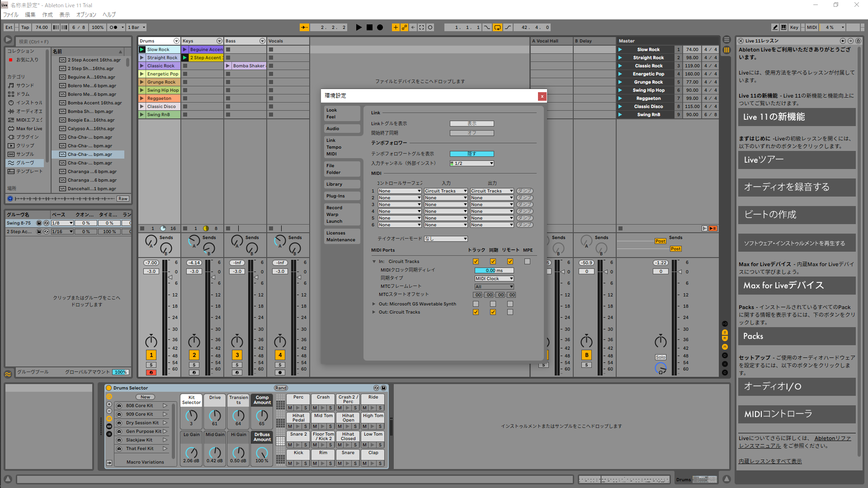This screenshot has width=868, height=488.
Task: Click the MIDI Arrangement Overdub plus icon
Action: tap(396, 28)
